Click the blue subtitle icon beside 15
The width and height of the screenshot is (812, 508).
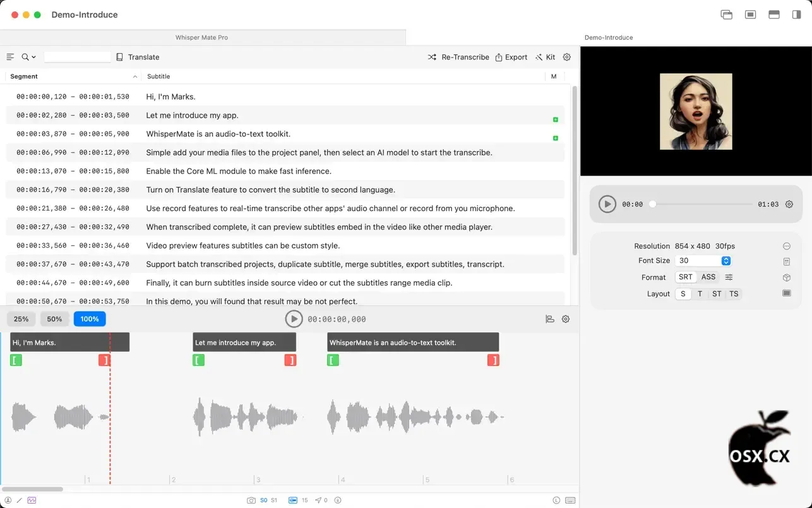coord(293,500)
